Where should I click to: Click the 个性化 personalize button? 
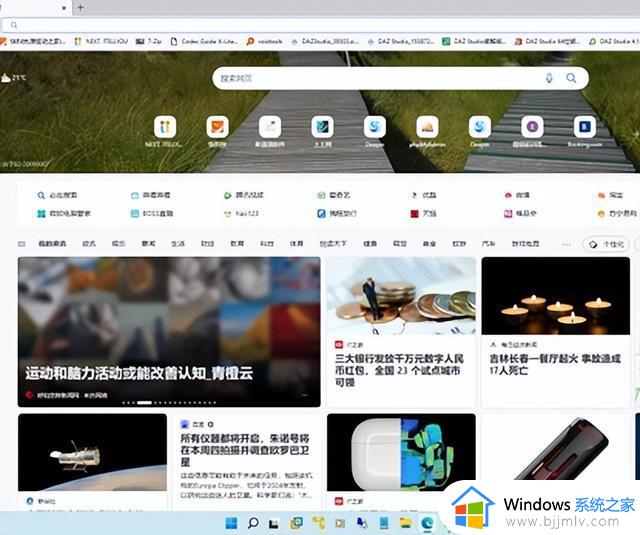pos(606,244)
